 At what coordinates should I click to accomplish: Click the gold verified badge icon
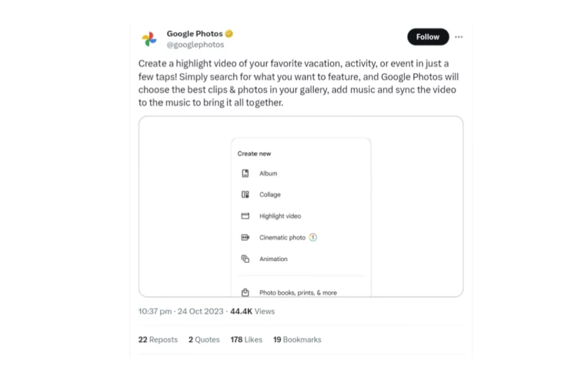(229, 34)
